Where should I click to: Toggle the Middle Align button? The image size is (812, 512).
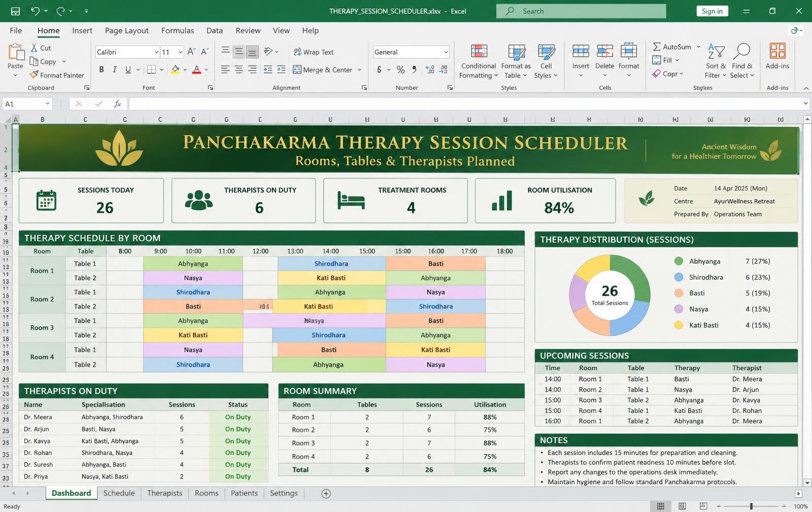pyautogui.click(x=239, y=51)
